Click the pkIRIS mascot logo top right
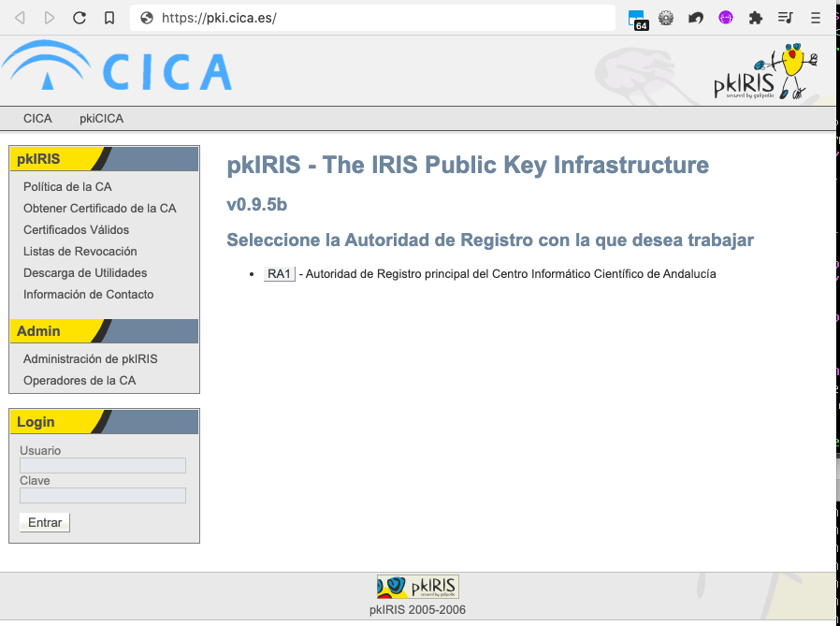This screenshot has width=840, height=626. point(766,73)
